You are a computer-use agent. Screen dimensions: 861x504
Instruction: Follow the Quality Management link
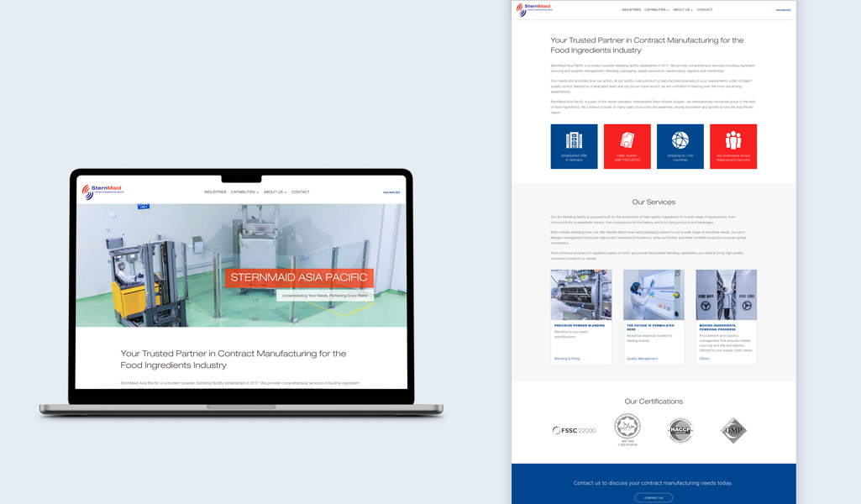[642, 359]
